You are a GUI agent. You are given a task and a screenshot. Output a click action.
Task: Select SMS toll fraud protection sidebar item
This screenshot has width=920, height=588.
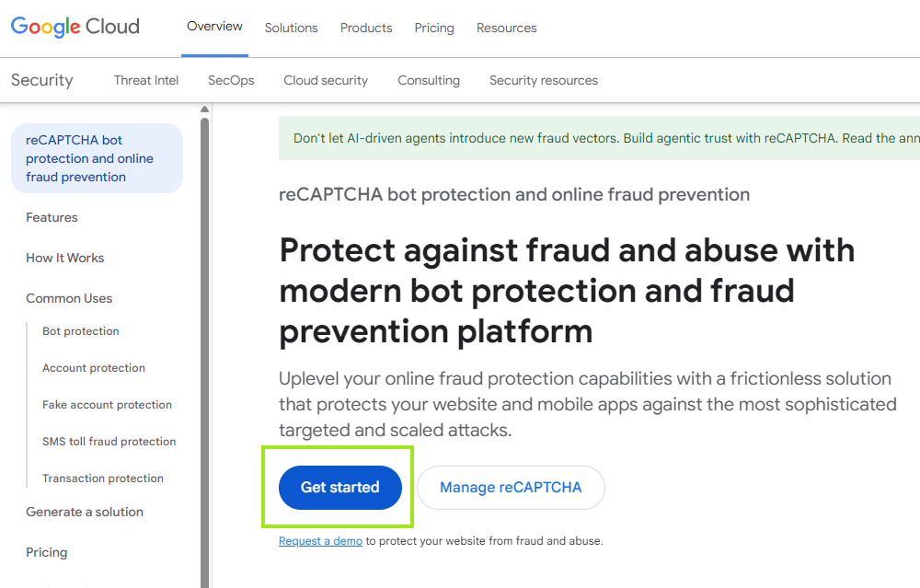[x=109, y=442]
